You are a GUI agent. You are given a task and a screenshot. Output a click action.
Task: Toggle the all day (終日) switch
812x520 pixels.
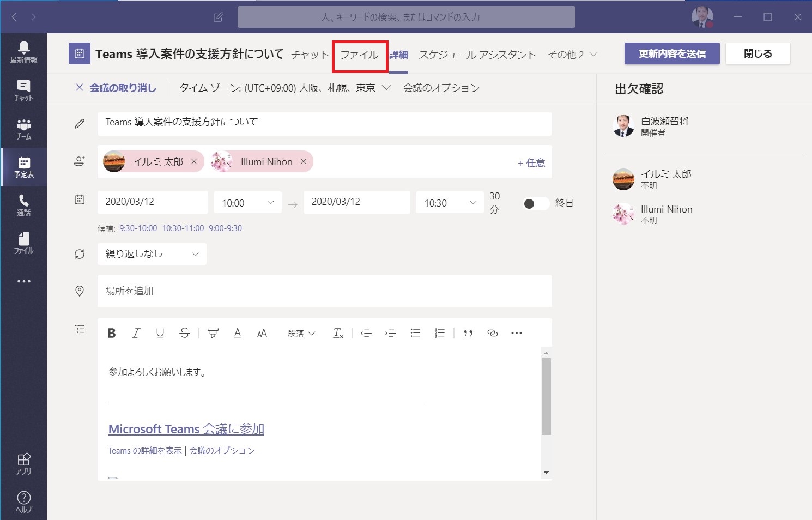coord(535,203)
